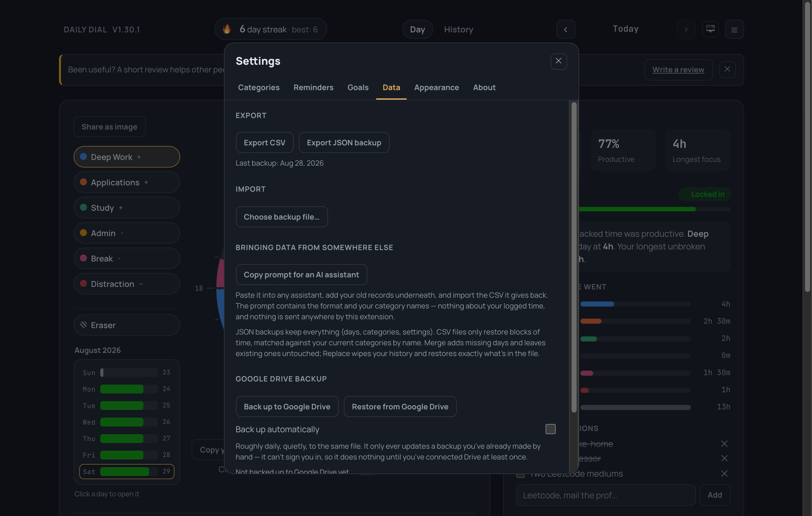Select the Break category
This screenshot has width=812, height=516.
coord(127,258)
